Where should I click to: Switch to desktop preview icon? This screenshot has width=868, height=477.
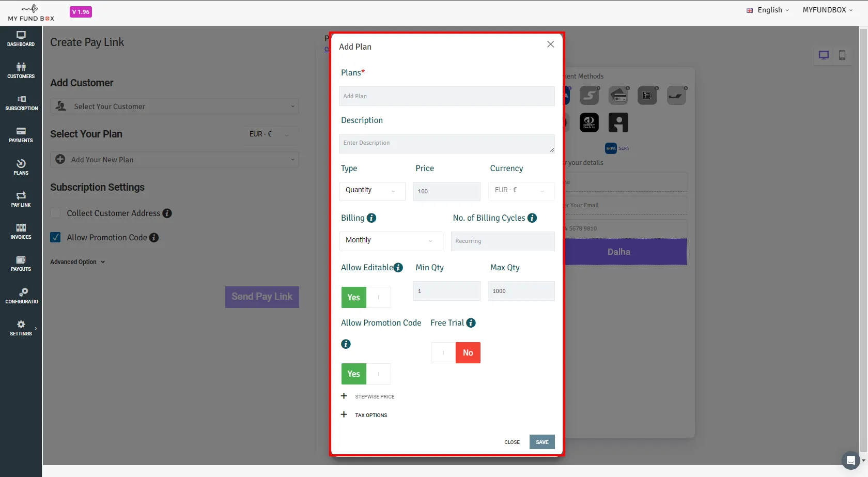point(824,55)
